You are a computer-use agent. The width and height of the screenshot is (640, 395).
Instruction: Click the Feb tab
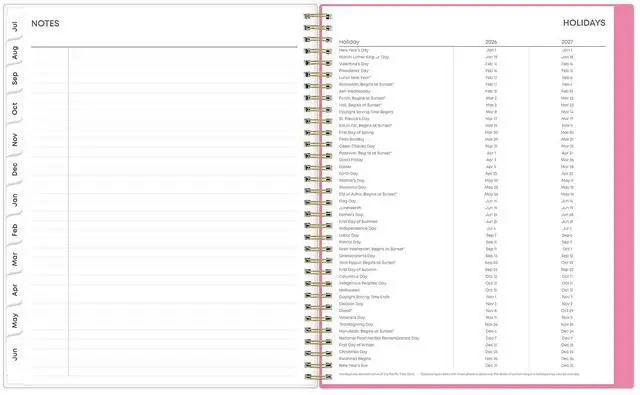click(x=15, y=230)
